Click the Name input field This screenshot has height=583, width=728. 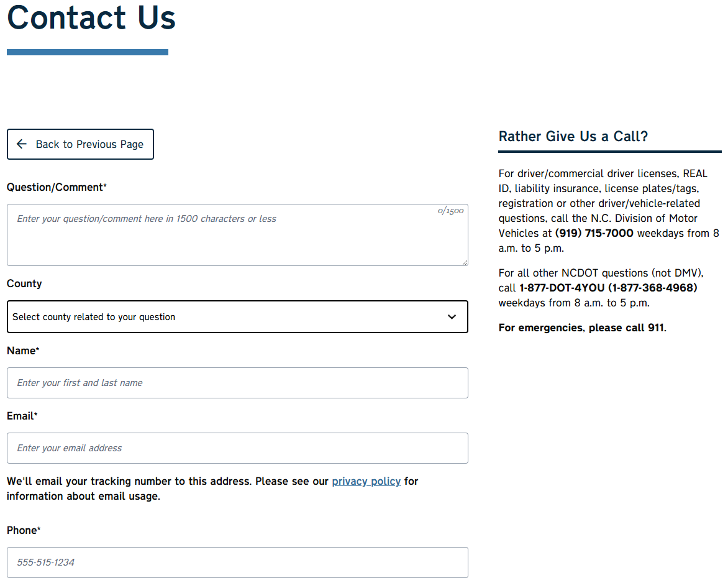237,383
